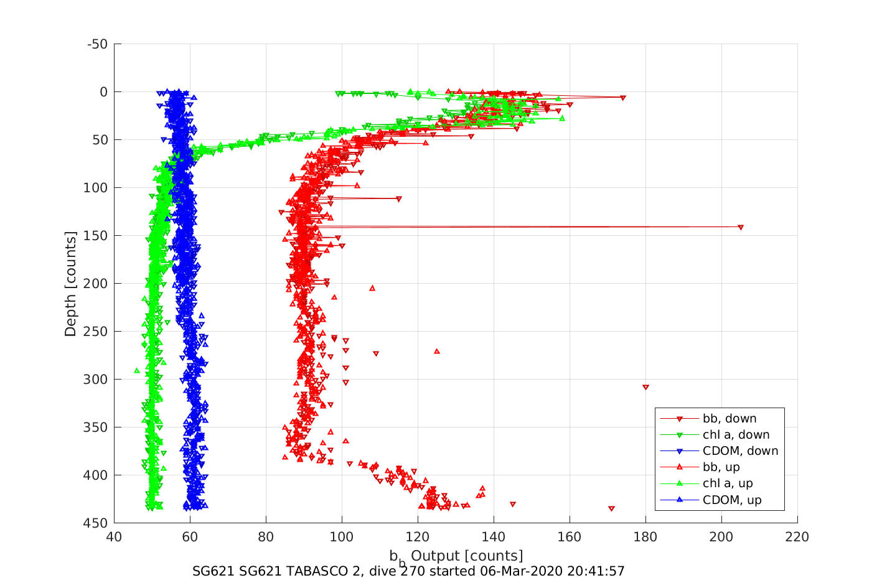The width and height of the screenshot is (882, 588).
Task: Click the y-axis tick label 300
Action: [x=95, y=380]
